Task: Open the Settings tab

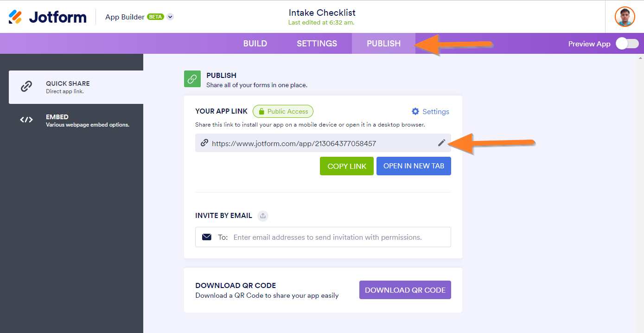Action: point(317,44)
